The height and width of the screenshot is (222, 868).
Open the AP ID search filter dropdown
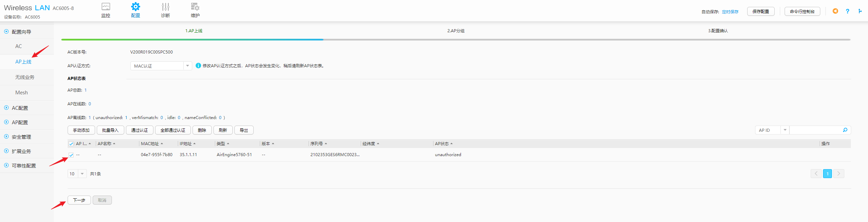point(785,130)
